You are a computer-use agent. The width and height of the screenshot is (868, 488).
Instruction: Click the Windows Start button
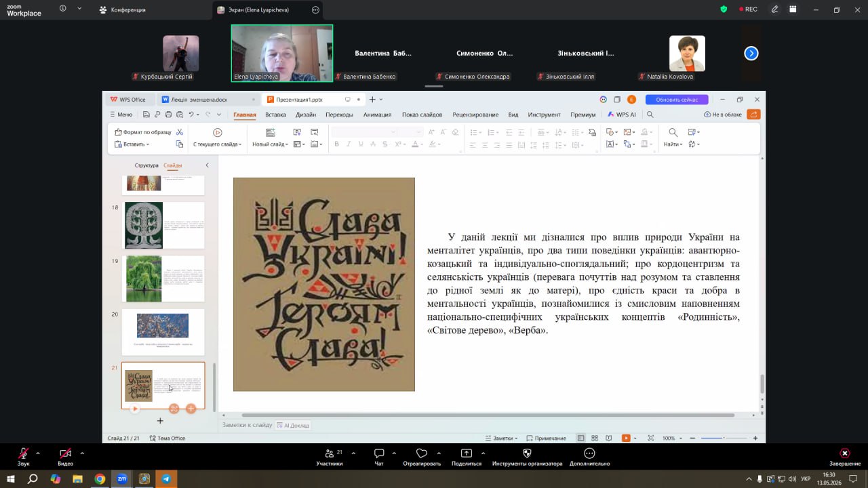(11, 479)
